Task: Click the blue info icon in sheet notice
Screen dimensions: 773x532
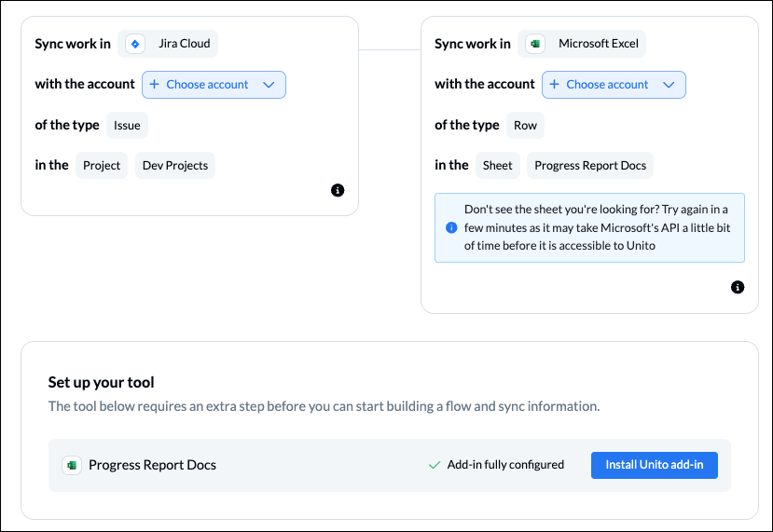Action: click(451, 227)
